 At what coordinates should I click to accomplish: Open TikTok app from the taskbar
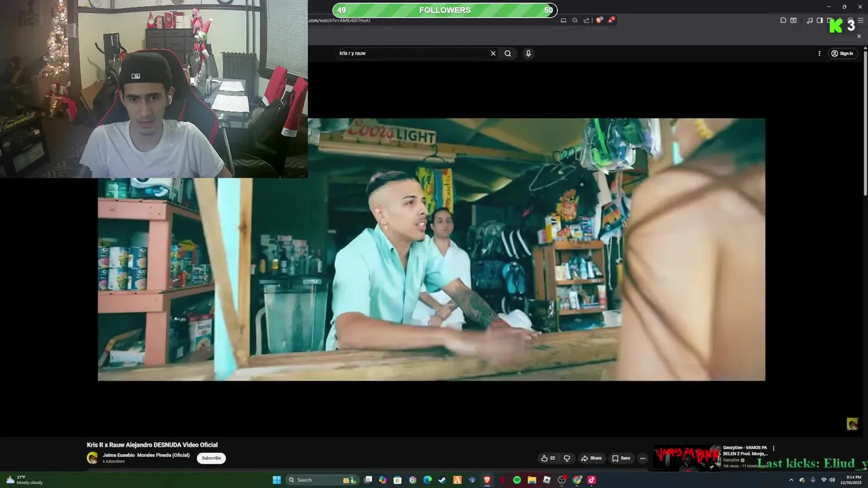coord(591,480)
